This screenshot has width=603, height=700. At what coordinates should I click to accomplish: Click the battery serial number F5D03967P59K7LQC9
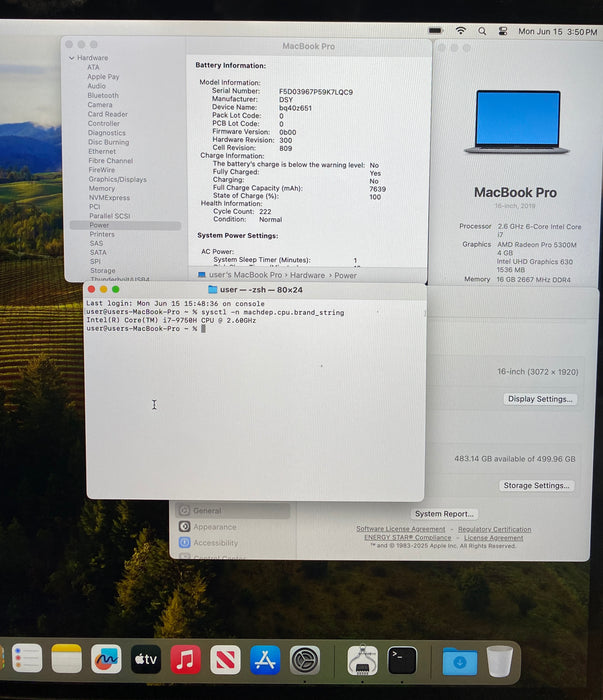(x=316, y=92)
